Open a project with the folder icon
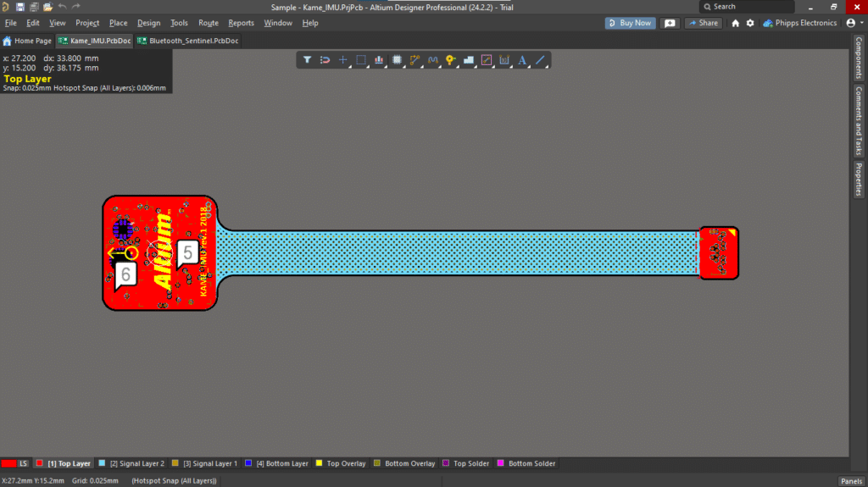868x487 pixels. point(48,7)
